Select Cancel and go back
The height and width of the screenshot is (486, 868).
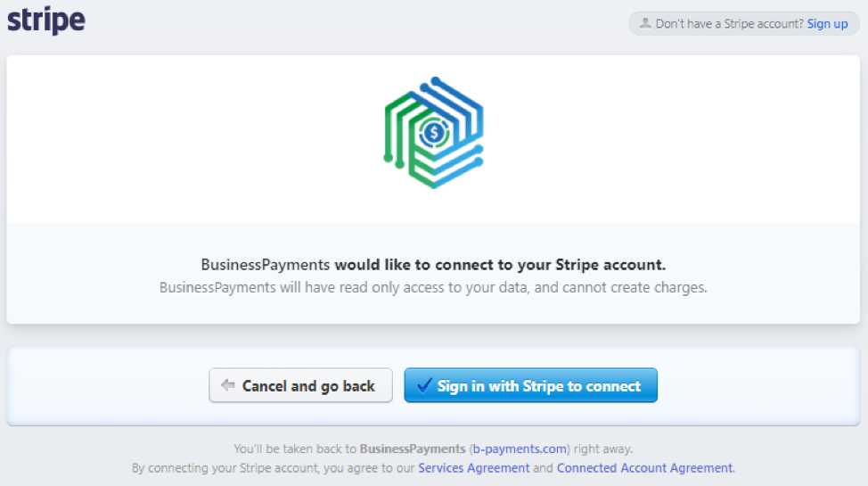tap(300, 385)
